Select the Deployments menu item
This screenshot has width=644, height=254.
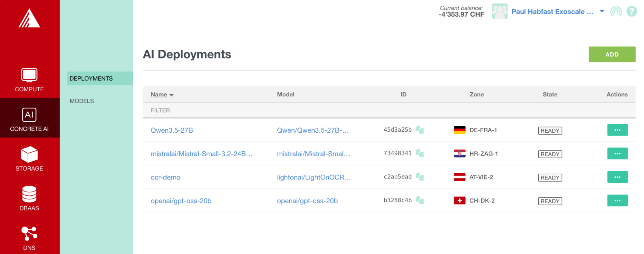[x=100, y=78]
